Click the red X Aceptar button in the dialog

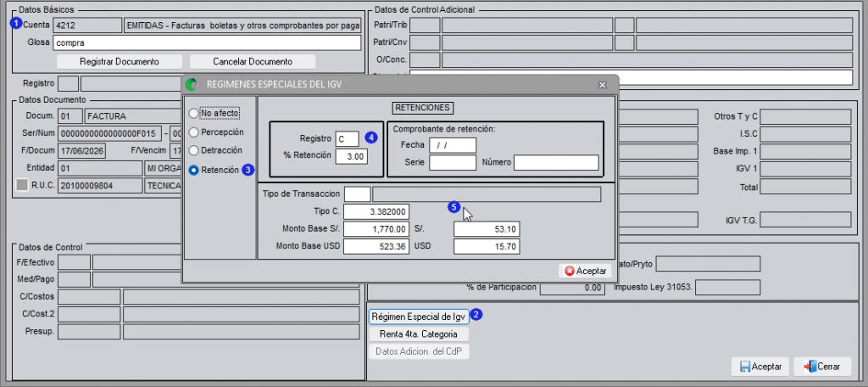(x=585, y=271)
